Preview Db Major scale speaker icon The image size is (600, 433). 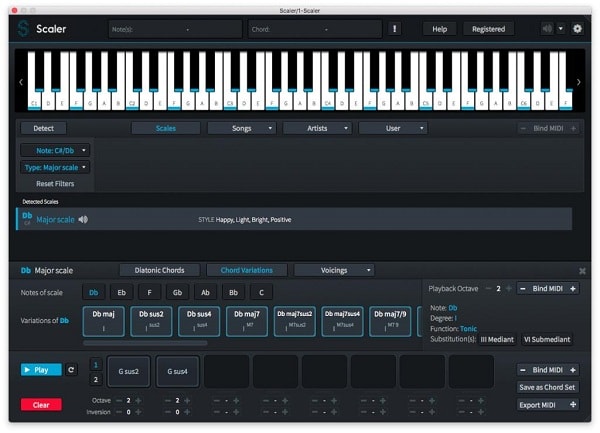pos(83,219)
